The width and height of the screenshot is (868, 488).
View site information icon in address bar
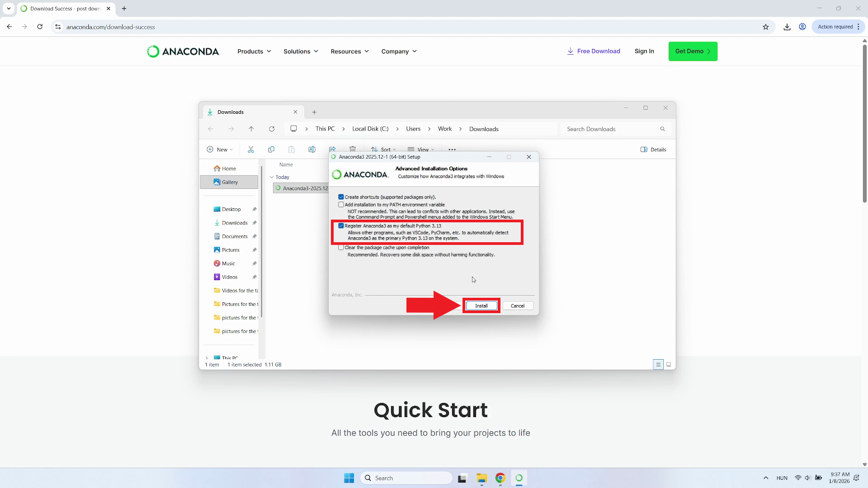click(58, 27)
